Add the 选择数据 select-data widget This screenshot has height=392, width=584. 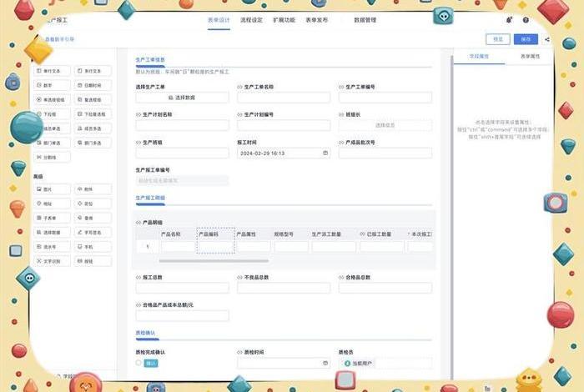52,233
